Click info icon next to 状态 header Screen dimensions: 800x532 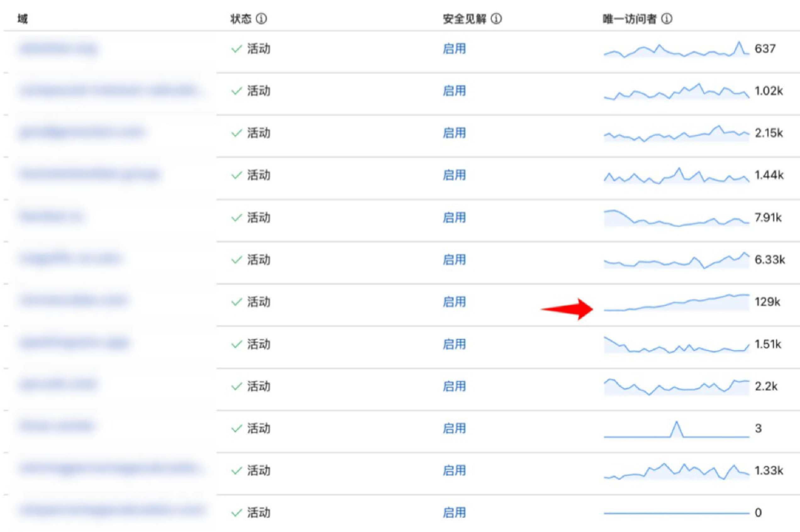click(261, 19)
